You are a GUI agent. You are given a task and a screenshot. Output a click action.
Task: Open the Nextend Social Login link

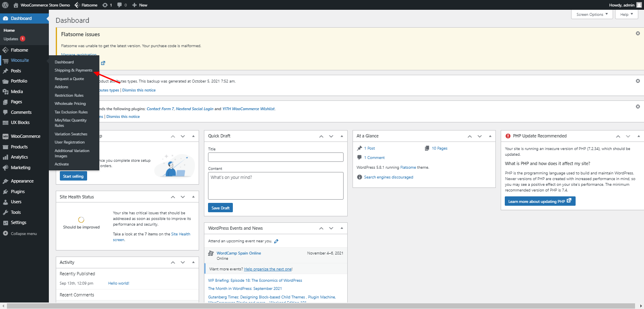tap(195, 109)
